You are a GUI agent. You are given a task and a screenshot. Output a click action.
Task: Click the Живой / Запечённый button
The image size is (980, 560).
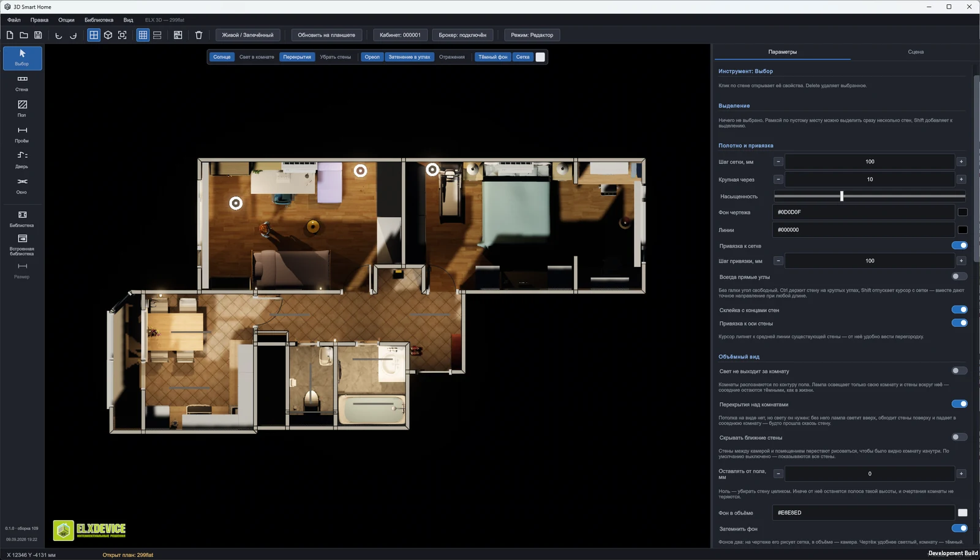[x=247, y=35]
